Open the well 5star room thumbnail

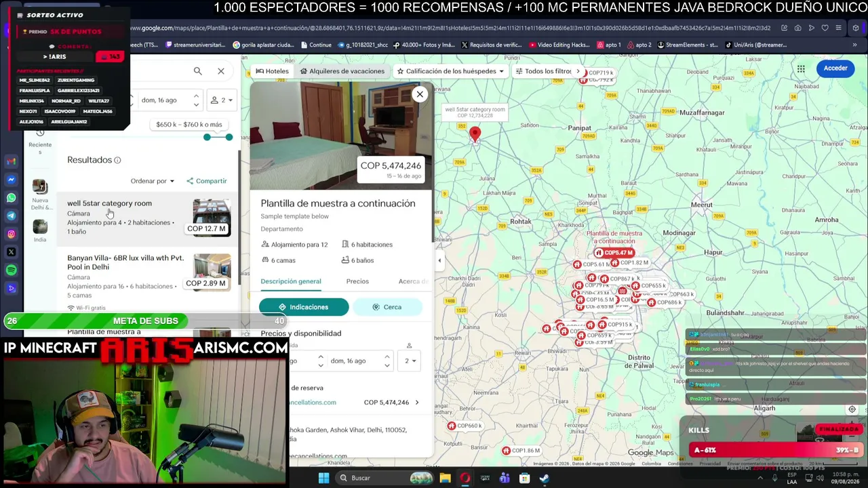tap(212, 217)
